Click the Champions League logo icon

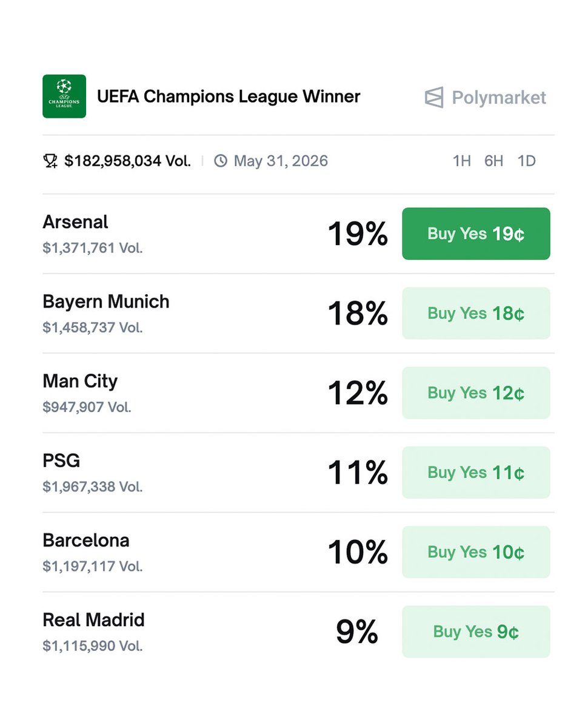pyautogui.click(x=64, y=96)
